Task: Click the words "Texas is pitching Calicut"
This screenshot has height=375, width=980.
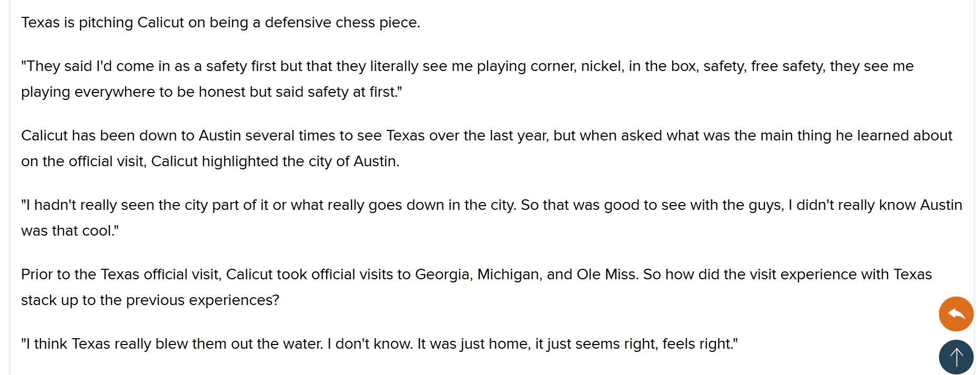Action: [103, 23]
